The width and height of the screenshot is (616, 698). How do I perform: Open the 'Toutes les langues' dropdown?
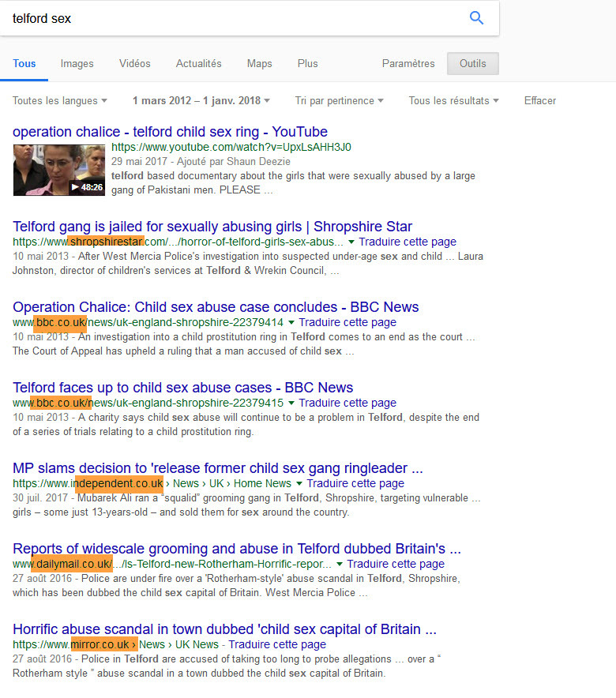[60, 100]
